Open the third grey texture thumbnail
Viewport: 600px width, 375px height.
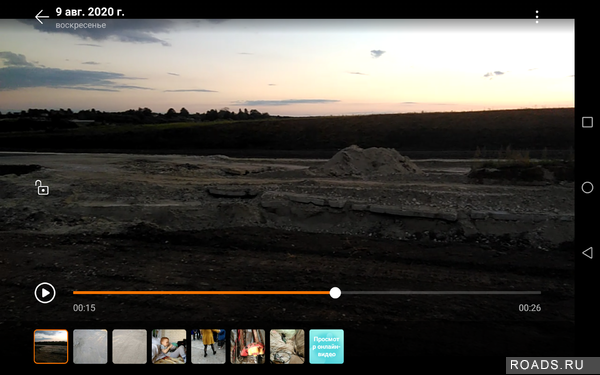click(130, 346)
